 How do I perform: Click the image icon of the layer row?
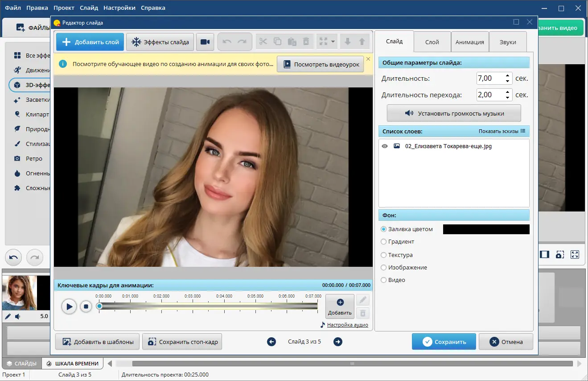pyautogui.click(x=397, y=146)
